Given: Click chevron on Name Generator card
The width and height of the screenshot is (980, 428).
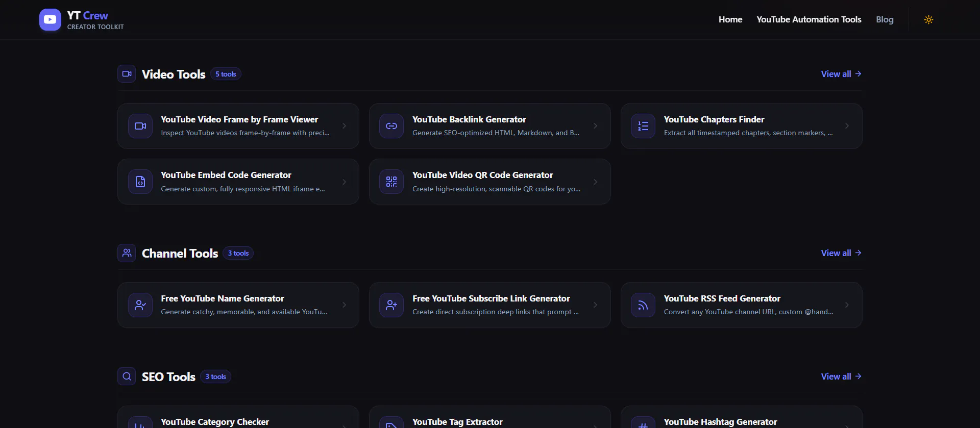Looking at the screenshot, I should click(344, 305).
